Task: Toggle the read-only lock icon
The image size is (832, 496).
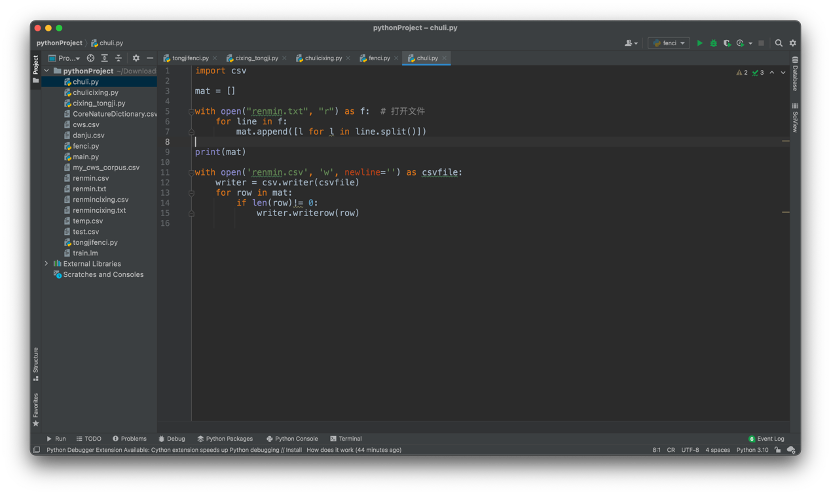Action: pos(777,450)
